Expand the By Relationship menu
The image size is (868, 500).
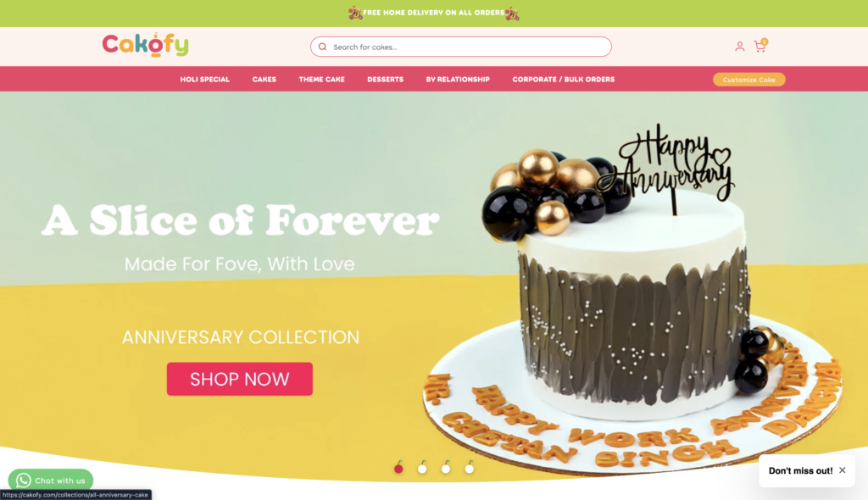point(458,79)
